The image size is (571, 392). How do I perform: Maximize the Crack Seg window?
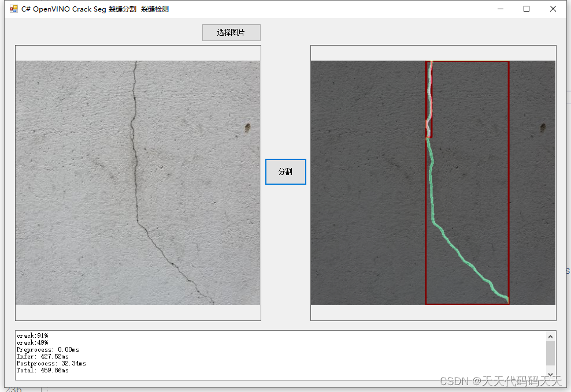pos(526,9)
